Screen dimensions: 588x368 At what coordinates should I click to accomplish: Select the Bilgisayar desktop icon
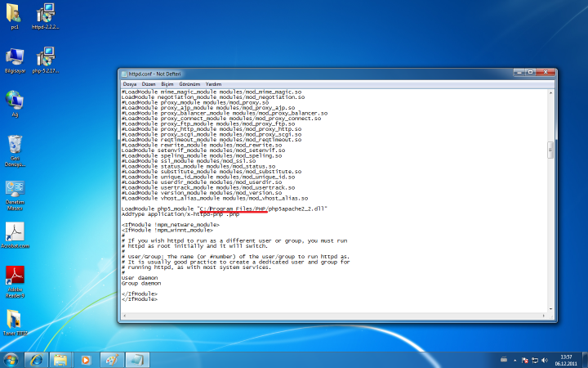(15, 57)
